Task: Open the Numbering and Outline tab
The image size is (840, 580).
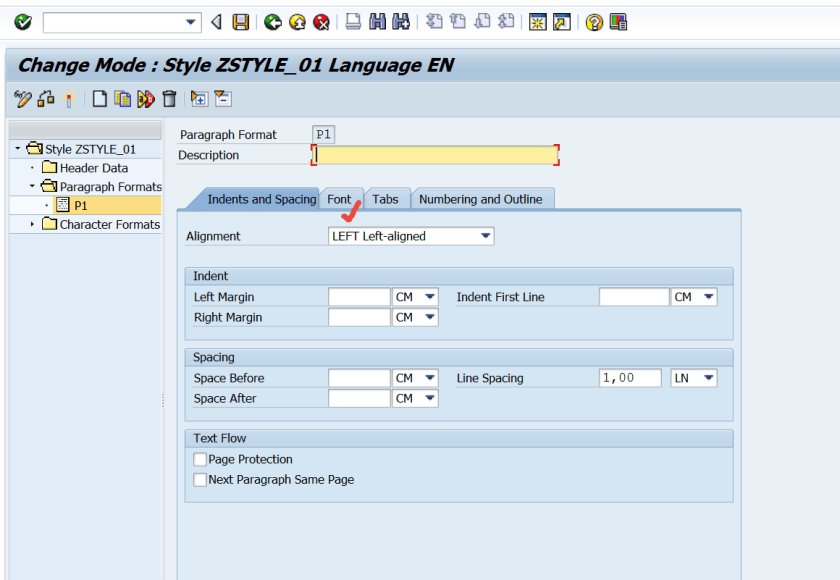Action: [x=480, y=199]
